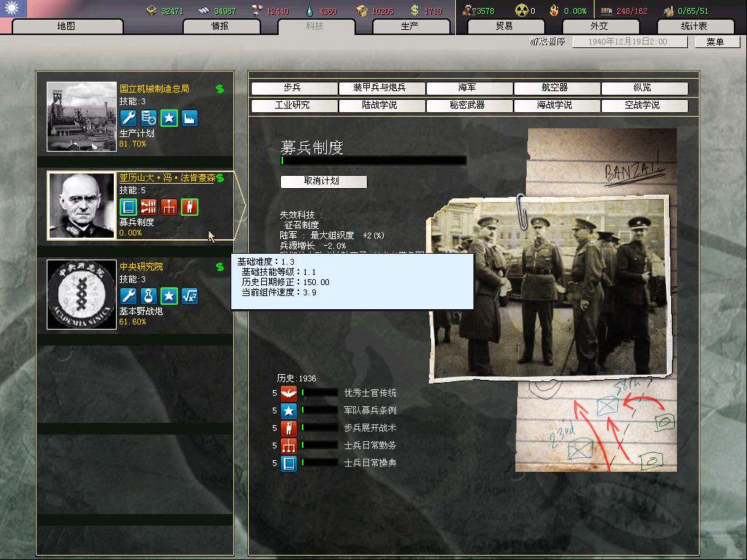Go to the 贸易 trade tab

pyautogui.click(x=505, y=26)
